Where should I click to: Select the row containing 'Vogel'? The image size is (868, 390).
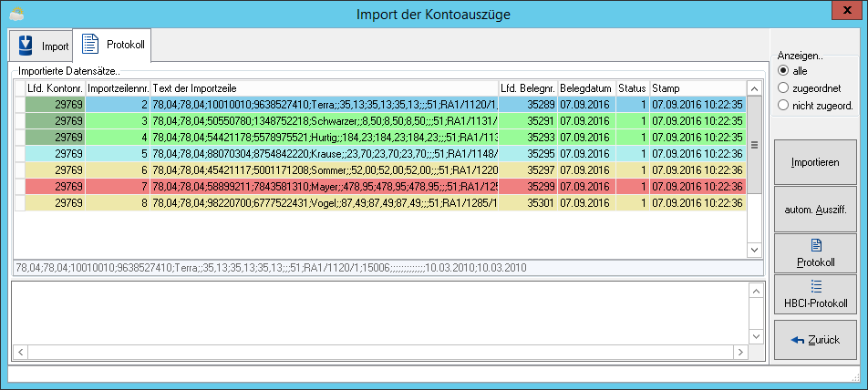pyautogui.click(x=380, y=203)
